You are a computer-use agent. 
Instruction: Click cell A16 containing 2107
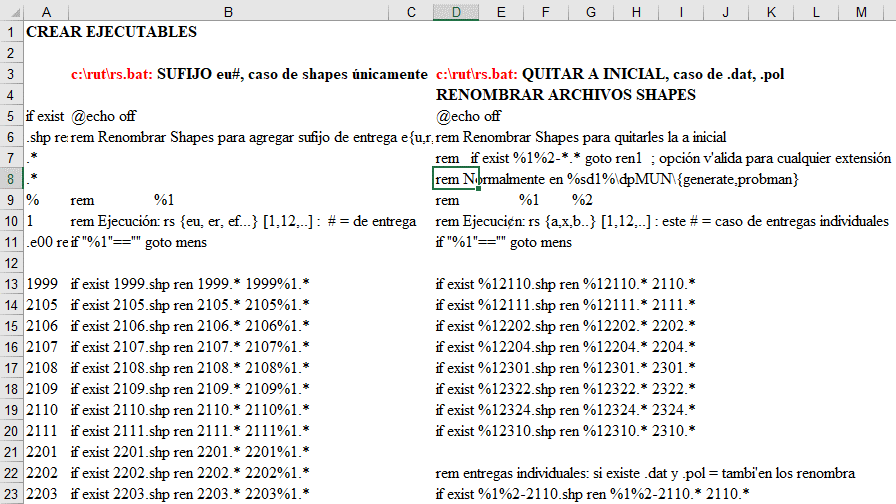pos(42,347)
